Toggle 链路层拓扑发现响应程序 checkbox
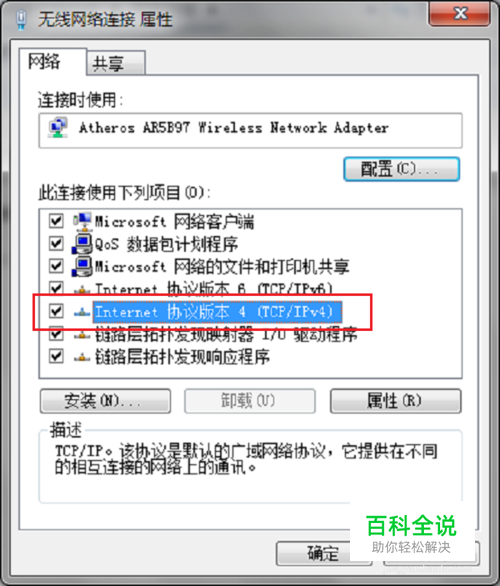This screenshot has width=500, height=586. (x=56, y=356)
